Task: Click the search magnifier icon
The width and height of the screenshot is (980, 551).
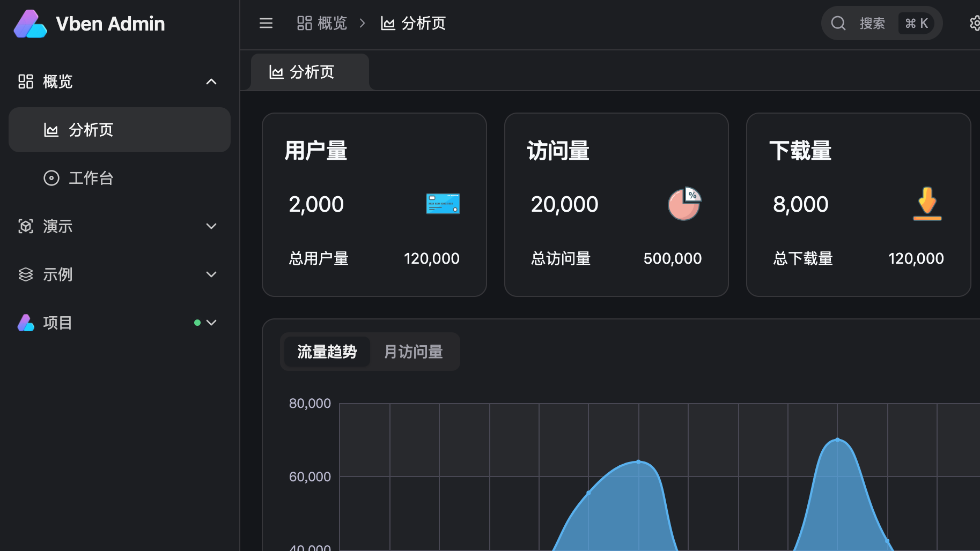Action: tap(838, 23)
